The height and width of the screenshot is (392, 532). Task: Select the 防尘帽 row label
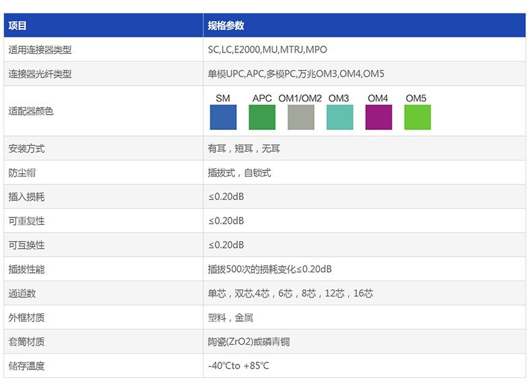point(22,172)
